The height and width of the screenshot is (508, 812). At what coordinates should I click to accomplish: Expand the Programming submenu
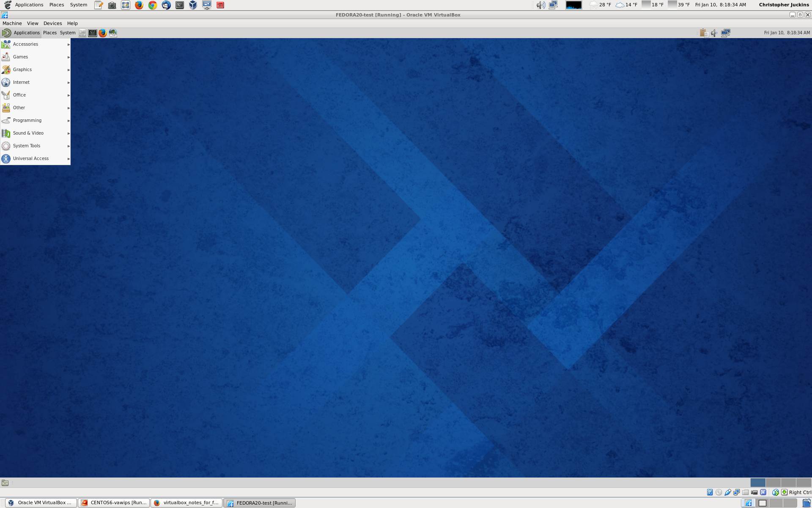click(x=36, y=121)
